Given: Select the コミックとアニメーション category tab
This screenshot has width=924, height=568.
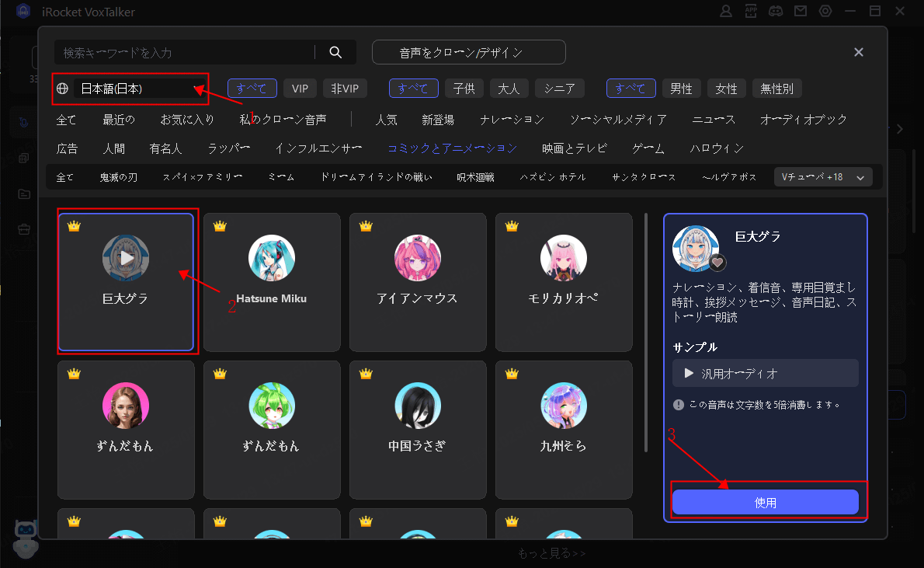Looking at the screenshot, I should [x=452, y=148].
